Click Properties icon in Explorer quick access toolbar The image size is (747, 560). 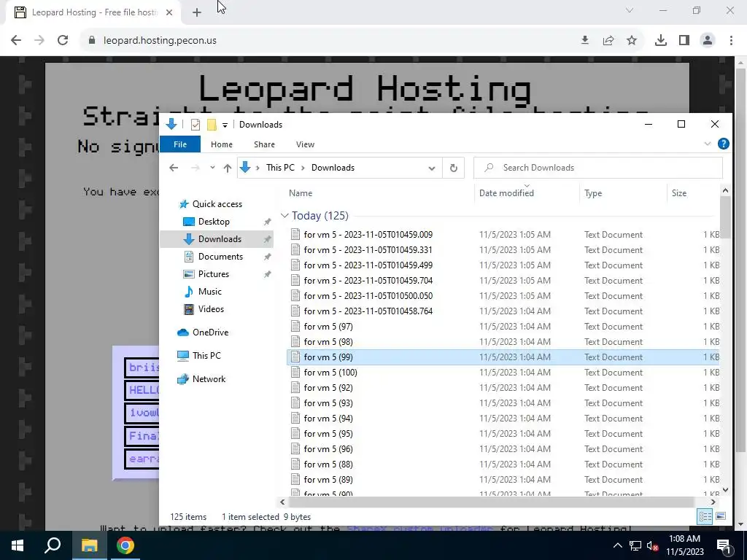pos(196,125)
